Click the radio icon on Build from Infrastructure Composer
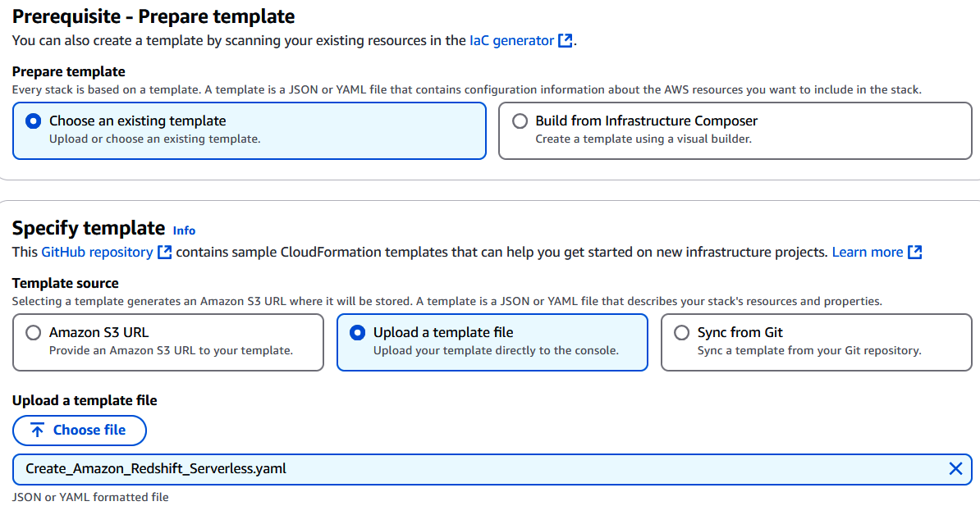 pos(520,121)
